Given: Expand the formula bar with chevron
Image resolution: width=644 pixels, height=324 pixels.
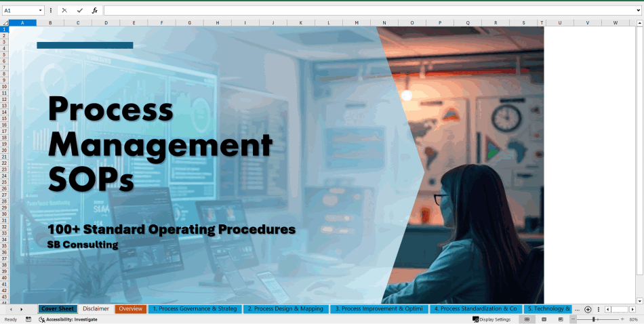Looking at the screenshot, I should point(638,11).
